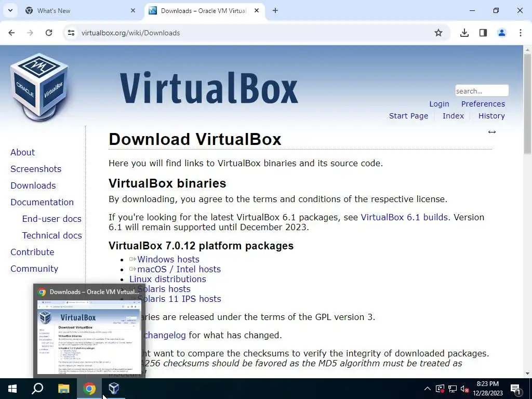Open the Linux distributions link
The width and height of the screenshot is (532, 399).
click(x=168, y=279)
